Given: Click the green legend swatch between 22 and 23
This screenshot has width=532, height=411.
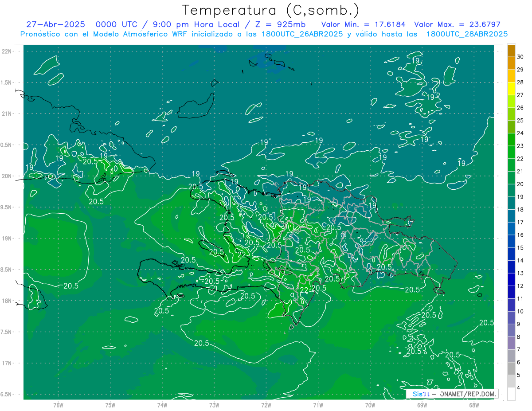Looking at the screenshot, I should [x=511, y=153].
